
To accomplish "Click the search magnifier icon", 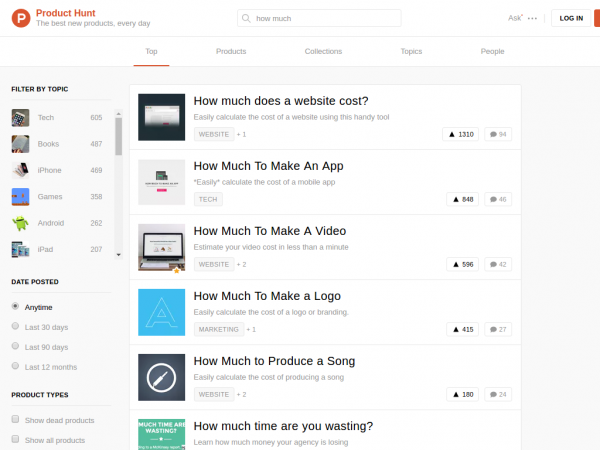I will (x=247, y=19).
